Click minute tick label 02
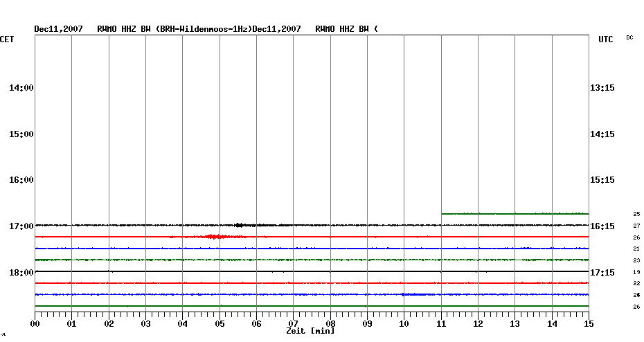Viewport: 644px width, 342px height. (x=109, y=323)
